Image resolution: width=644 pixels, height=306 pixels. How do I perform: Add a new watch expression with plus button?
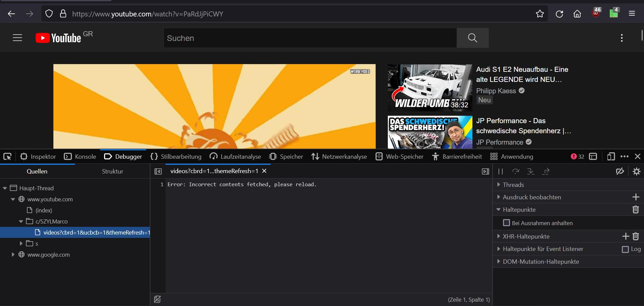click(x=636, y=197)
